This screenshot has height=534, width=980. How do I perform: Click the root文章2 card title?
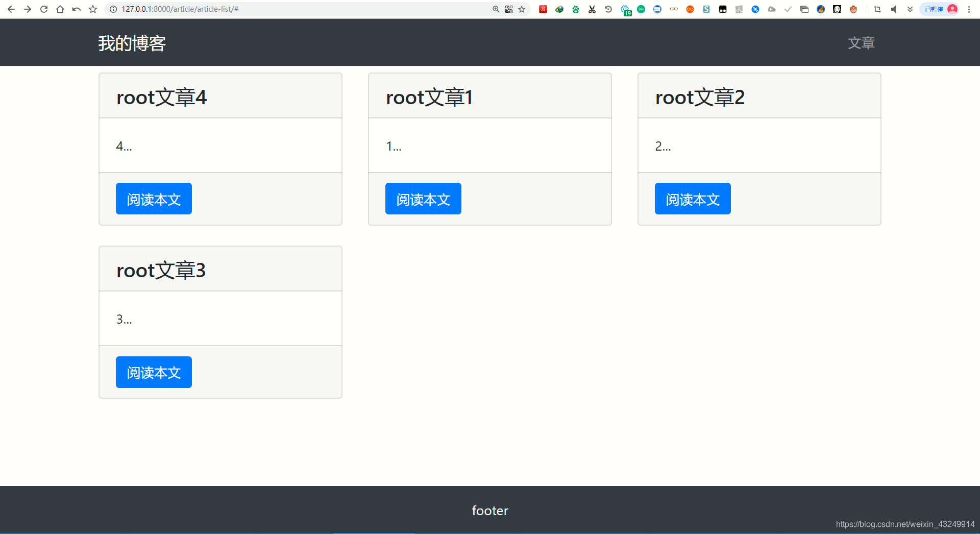(x=700, y=97)
